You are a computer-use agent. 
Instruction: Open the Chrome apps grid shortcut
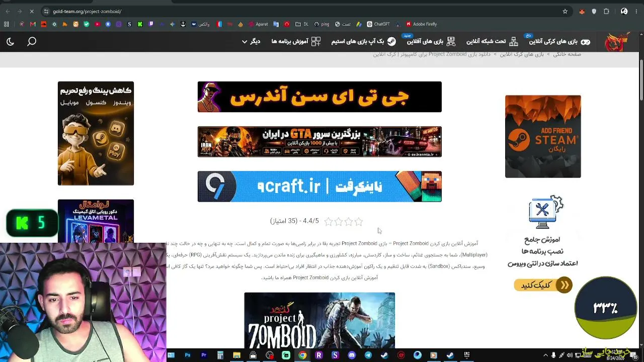(7, 24)
